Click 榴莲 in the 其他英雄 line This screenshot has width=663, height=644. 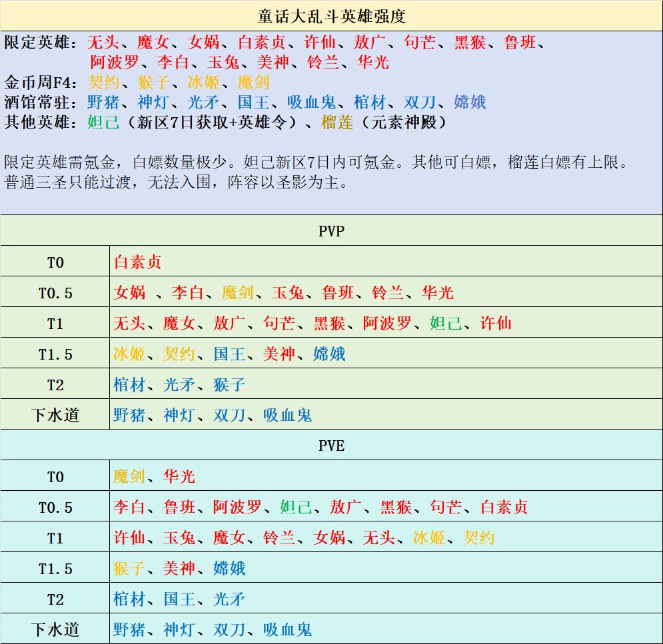(337, 123)
